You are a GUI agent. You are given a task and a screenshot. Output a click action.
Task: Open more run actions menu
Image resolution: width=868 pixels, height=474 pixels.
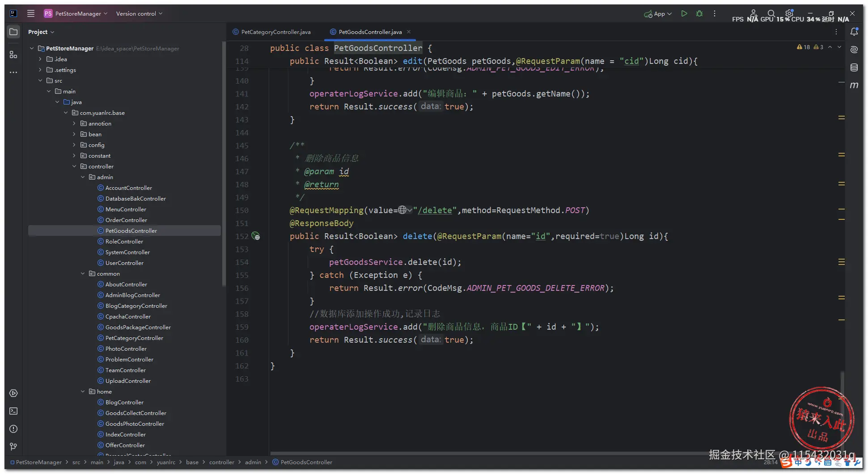click(x=715, y=13)
